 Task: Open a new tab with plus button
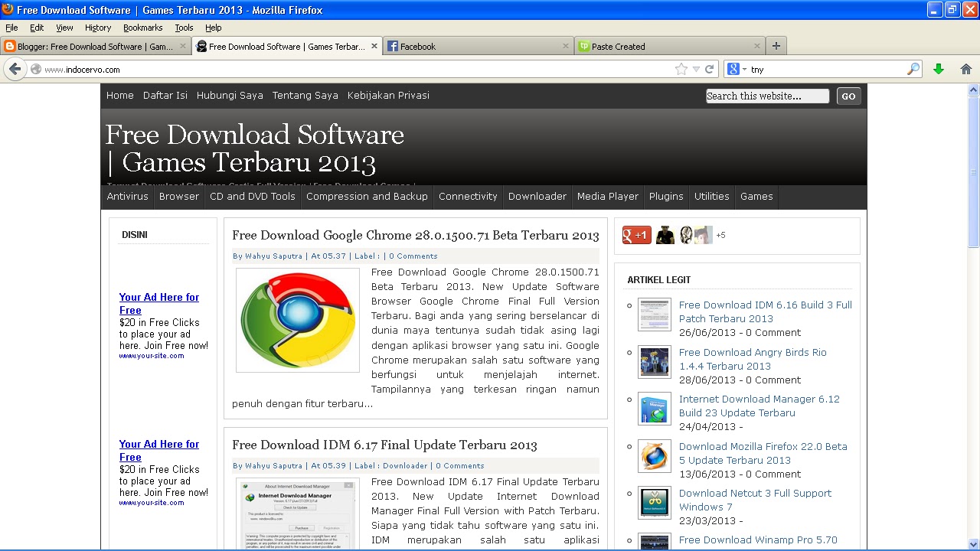click(x=776, y=46)
